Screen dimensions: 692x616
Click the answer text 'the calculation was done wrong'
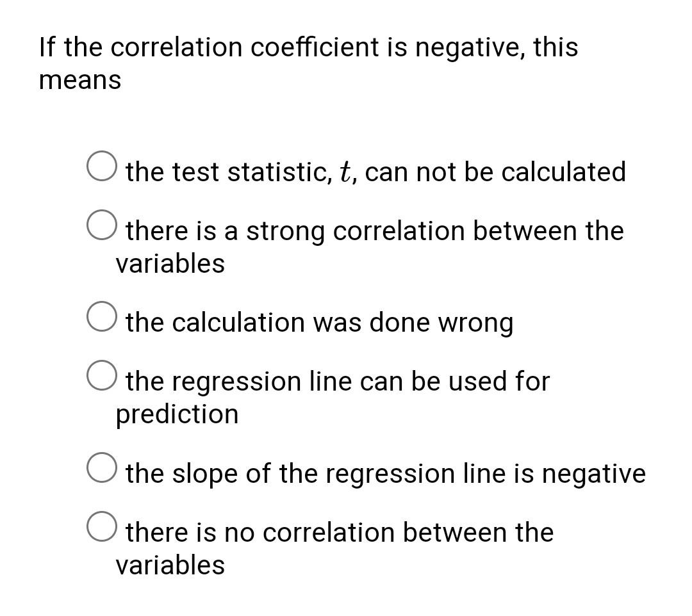pos(320,322)
